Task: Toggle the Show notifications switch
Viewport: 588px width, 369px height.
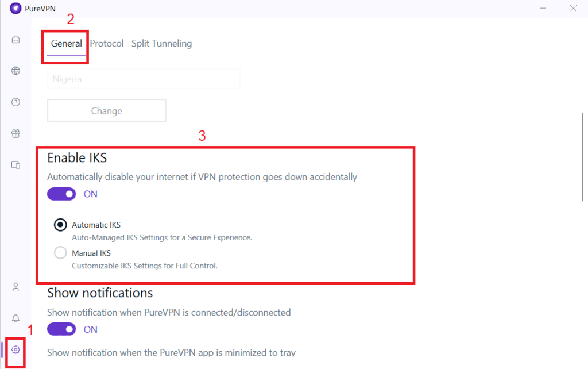Action: pyautogui.click(x=61, y=329)
